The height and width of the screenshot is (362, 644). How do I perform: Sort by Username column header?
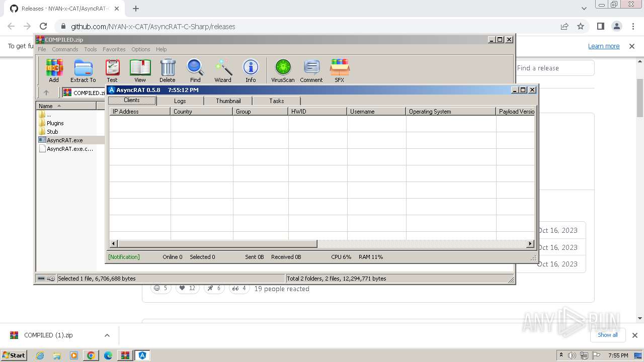376,112
